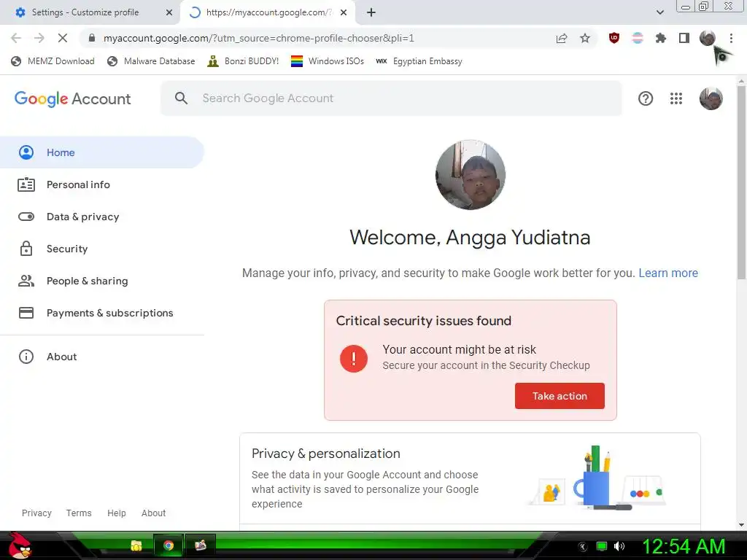Open People & sharing section
The width and height of the screenshot is (747, 560).
pyautogui.click(x=101, y=281)
